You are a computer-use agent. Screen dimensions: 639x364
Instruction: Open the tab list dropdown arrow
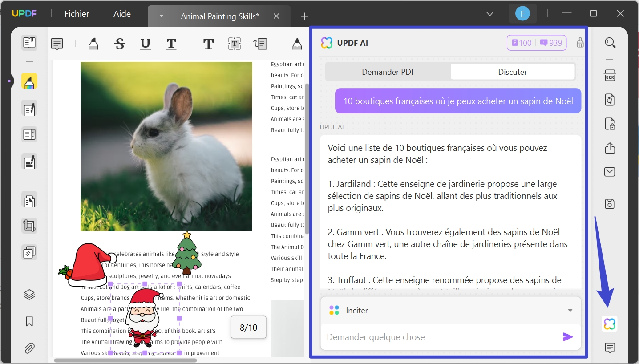(x=162, y=16)
